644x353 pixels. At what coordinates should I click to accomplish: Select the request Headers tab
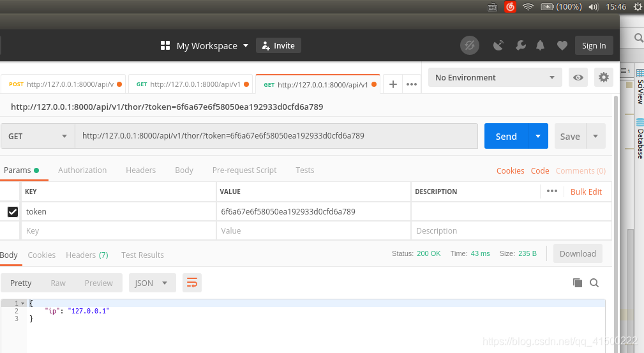pos(140,170)
